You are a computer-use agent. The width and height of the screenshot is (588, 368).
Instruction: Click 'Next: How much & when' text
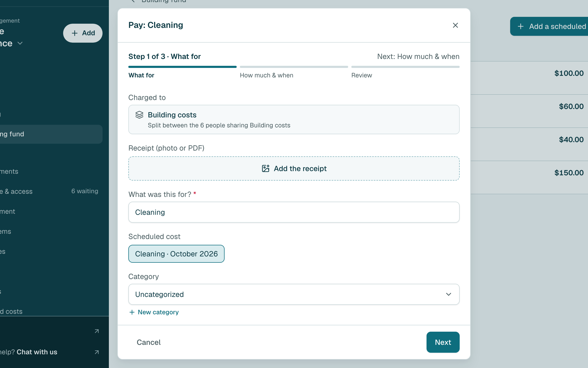pyautogui.click(x=418, y=56)
